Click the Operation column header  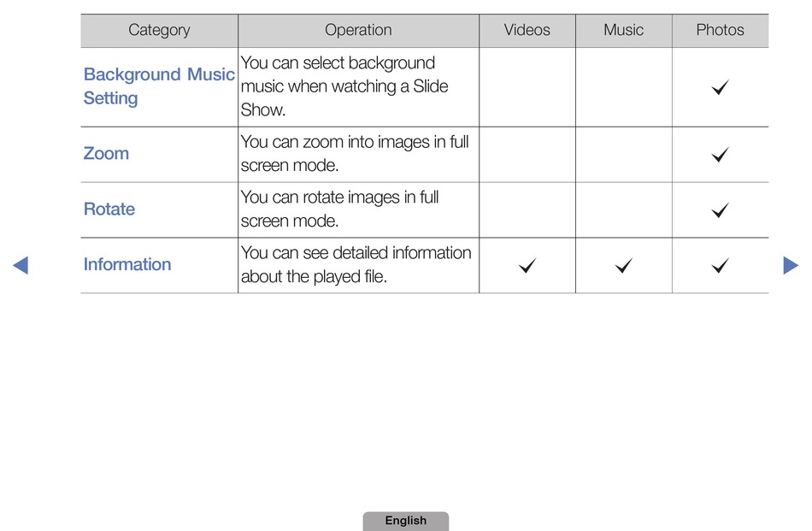tap(358, 31)
